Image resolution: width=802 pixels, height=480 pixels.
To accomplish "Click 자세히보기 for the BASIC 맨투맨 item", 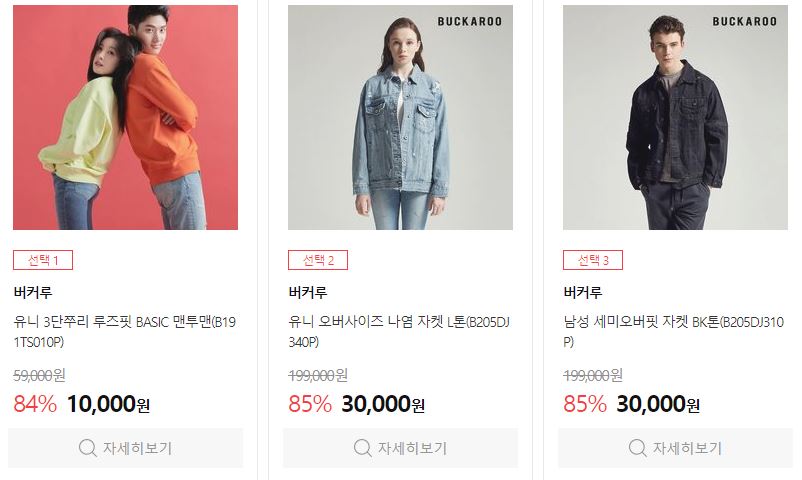I will click(125, 448).
